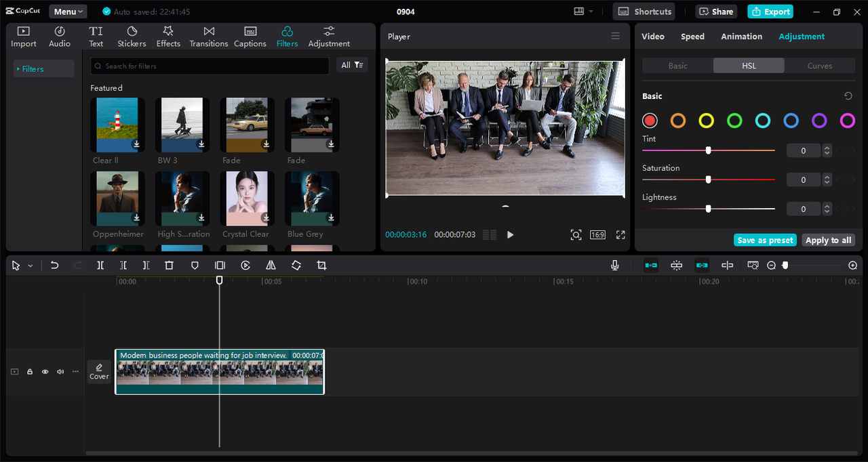The image size is (868, 462).
Task: Toggle fullscreen preview
Action: coord(620,235)
